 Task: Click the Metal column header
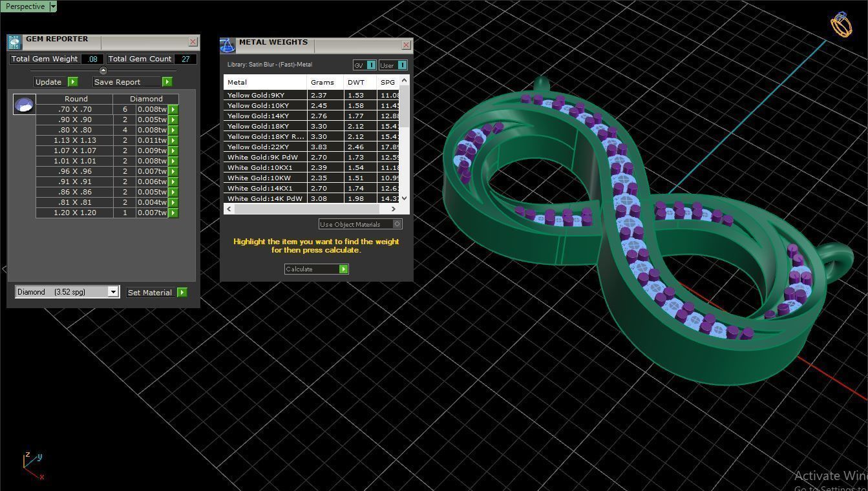click(265, 82)
